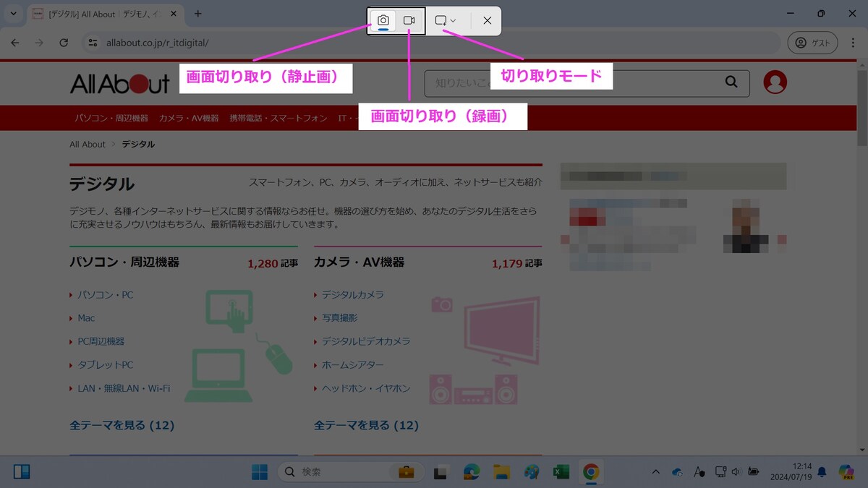Switch to video recording snip mode
Viewport: 868px width, 488px height.
click(409, 20)
